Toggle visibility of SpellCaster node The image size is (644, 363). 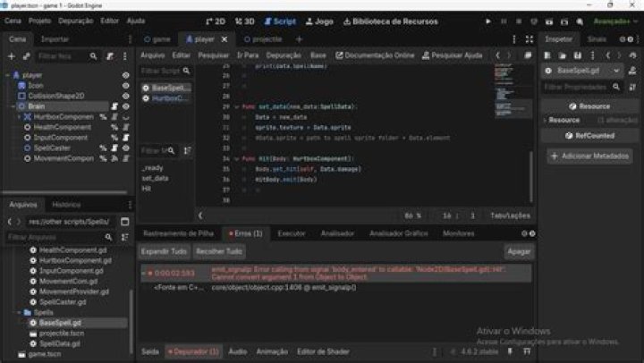[126, 148]
